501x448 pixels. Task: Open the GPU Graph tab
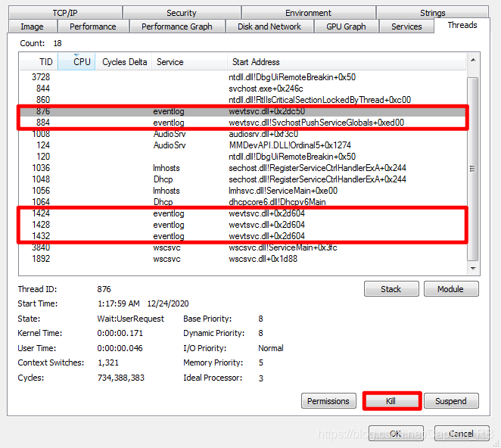tap(345, 26)
